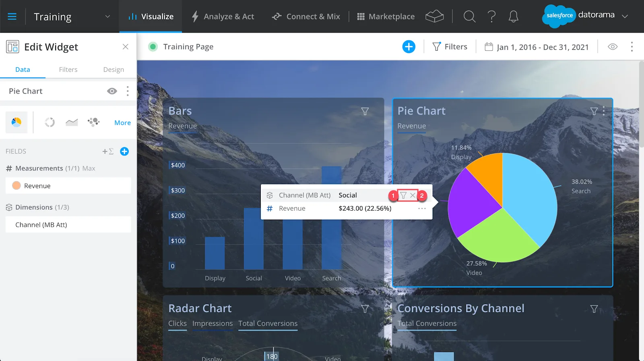This screenshot has width=644, height=361.
Task: Select Impressions in the Radar Chart
Action: pos(213,324)
